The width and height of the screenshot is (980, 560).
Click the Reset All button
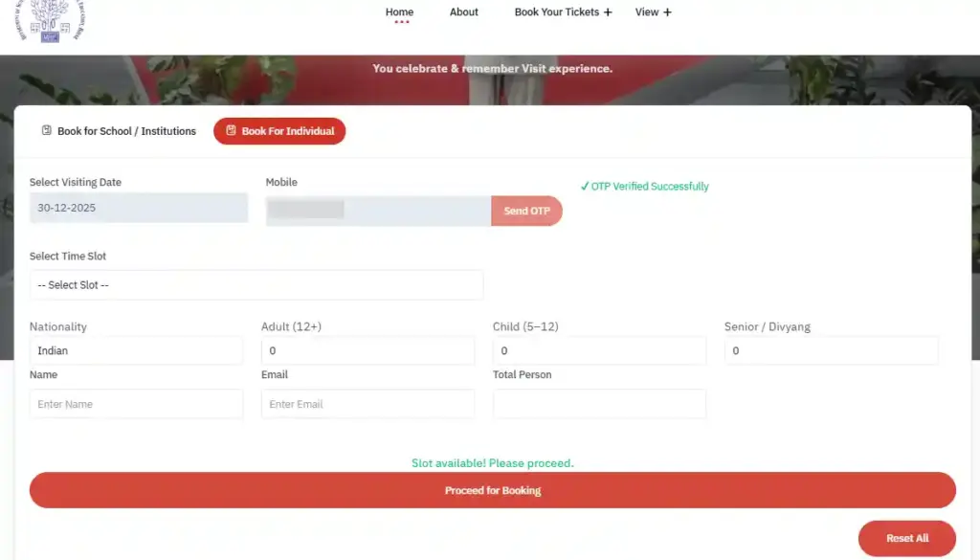pos(906,538)
